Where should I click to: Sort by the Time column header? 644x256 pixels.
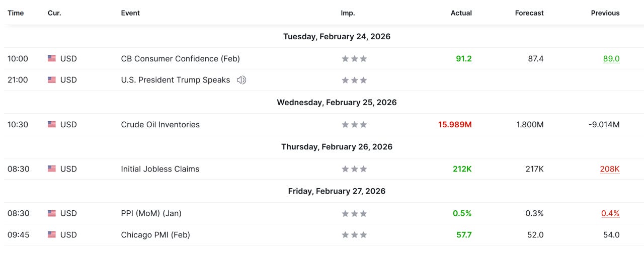click(16, 13)
